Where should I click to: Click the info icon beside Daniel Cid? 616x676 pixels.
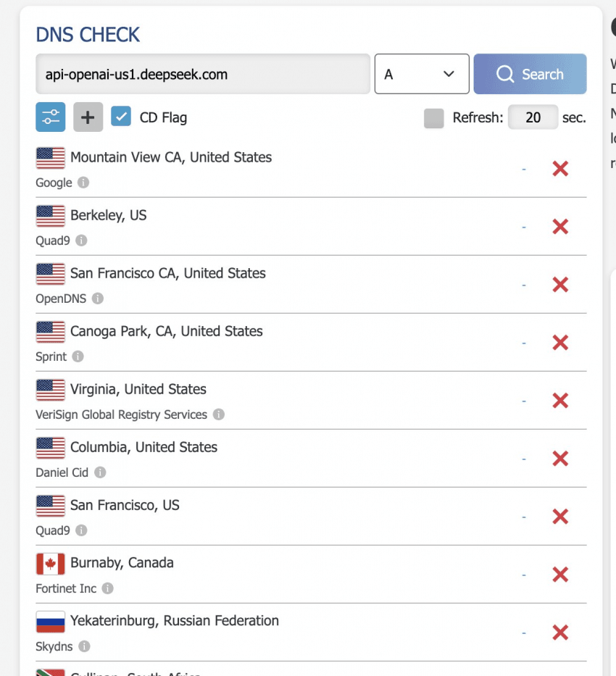[x=100, y=472]
